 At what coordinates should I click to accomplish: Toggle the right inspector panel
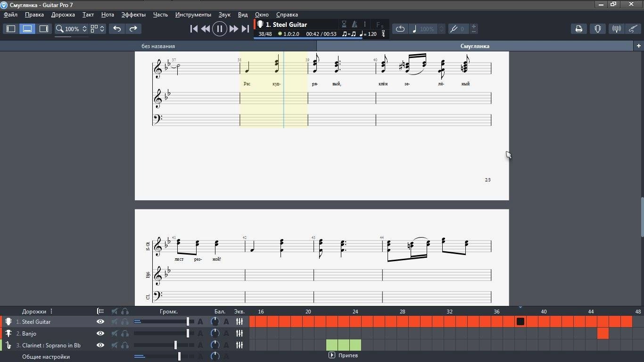click(44, 29)
